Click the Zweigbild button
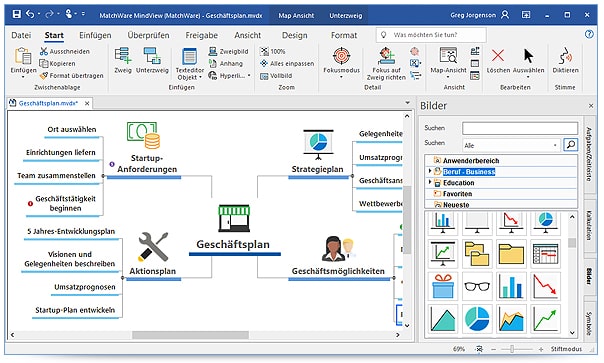 228,51
